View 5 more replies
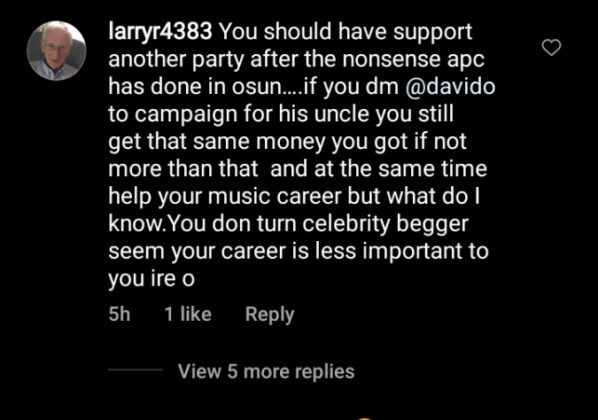Image resolution: width=598 pixels, height=420 pixels. click(266, 371)
